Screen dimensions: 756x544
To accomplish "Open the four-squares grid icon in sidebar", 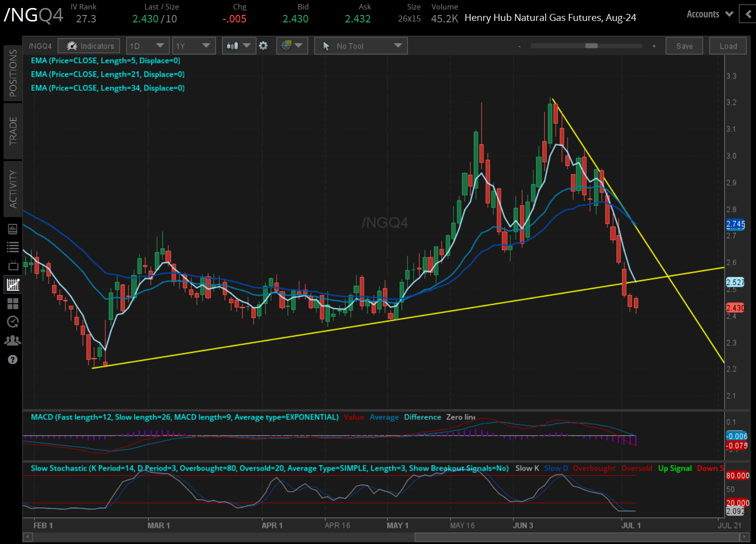I will pos(12,304).
